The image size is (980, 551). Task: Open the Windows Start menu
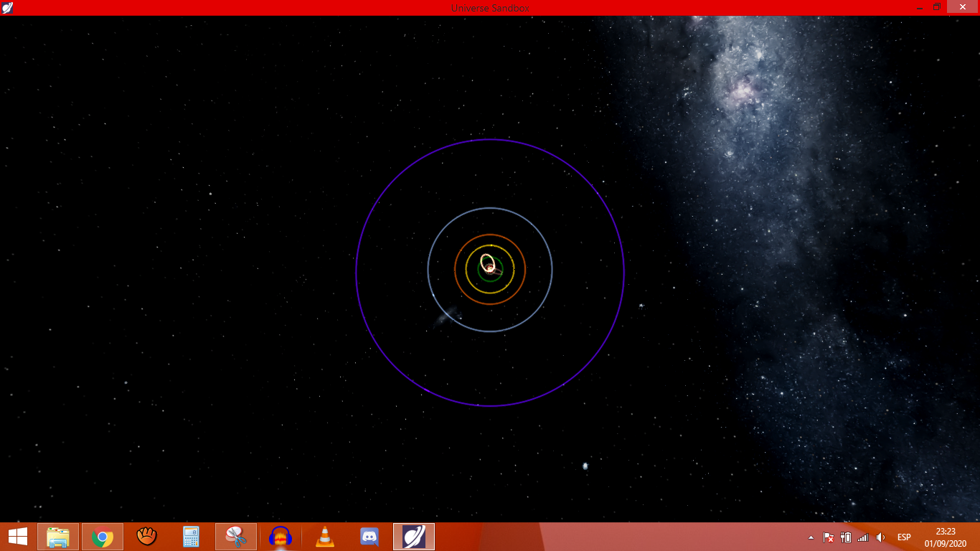click(18, 537)
